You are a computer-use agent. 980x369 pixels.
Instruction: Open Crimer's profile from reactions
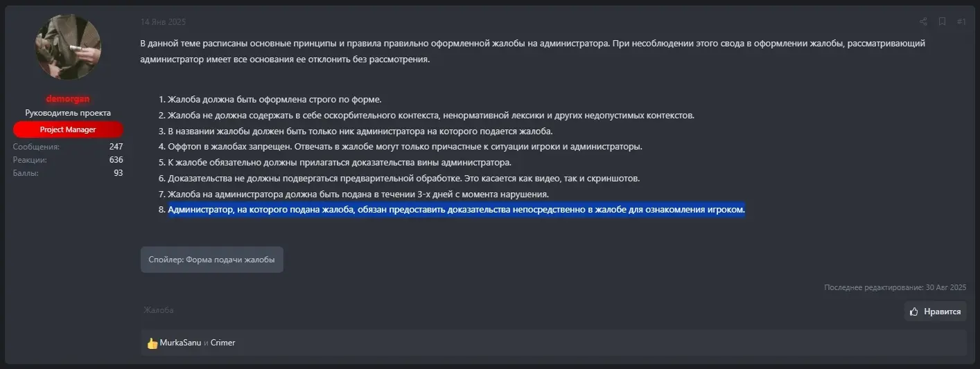(222, 343)
